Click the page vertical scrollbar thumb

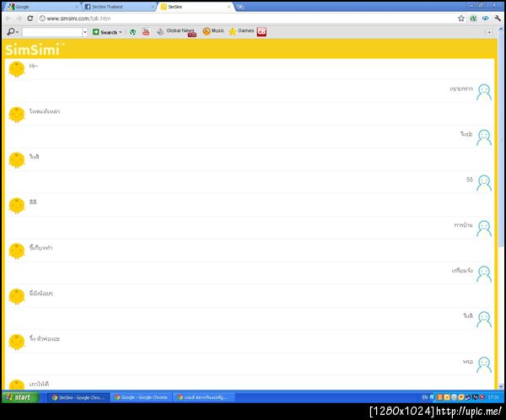[x=500, y=141]
